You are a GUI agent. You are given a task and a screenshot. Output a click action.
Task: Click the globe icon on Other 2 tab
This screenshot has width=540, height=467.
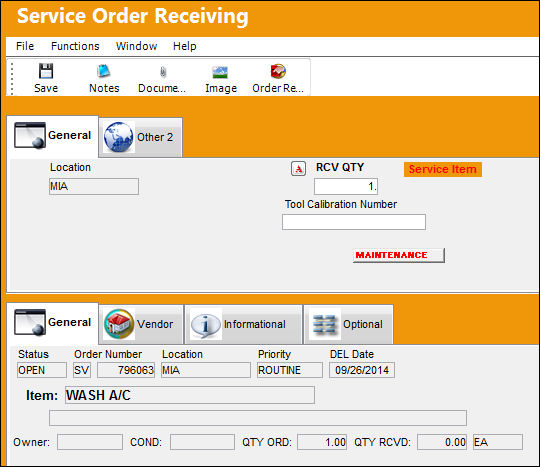tap(118, 137)
